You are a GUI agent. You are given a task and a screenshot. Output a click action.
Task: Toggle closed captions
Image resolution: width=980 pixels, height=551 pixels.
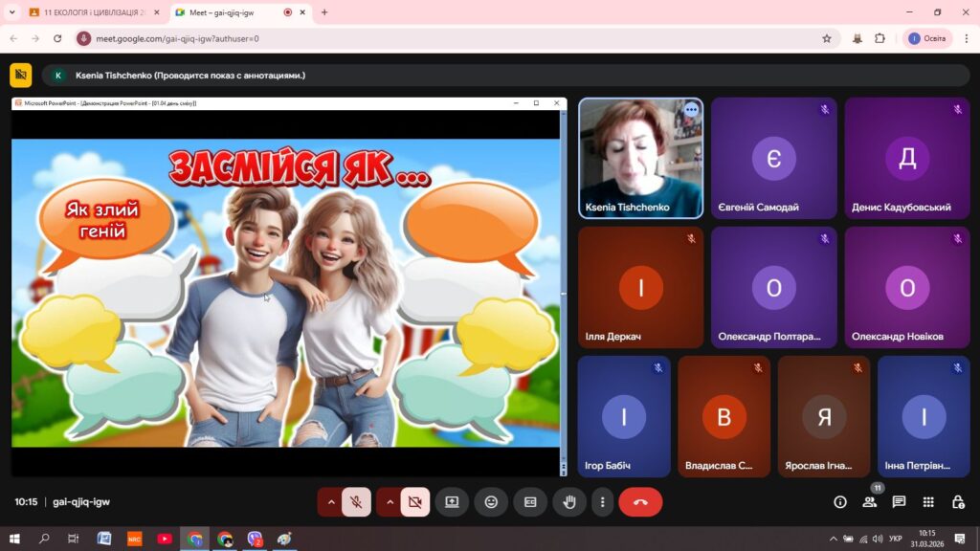pyautogui.click(x=530, y=501)
